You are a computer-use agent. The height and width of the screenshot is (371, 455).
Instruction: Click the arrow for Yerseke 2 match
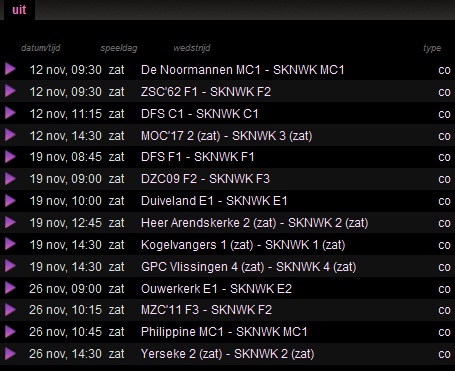click(x=10, y=353)
